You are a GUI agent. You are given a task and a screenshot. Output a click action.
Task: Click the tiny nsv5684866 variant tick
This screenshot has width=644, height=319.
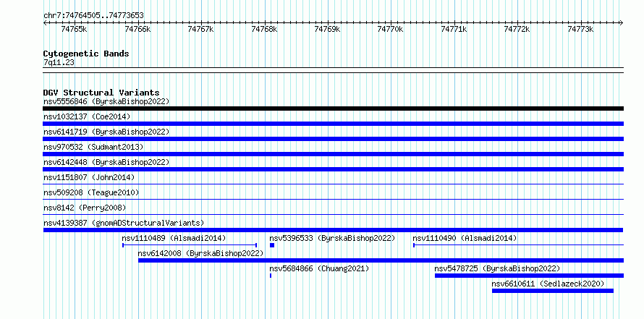click(x=271, y=276)
